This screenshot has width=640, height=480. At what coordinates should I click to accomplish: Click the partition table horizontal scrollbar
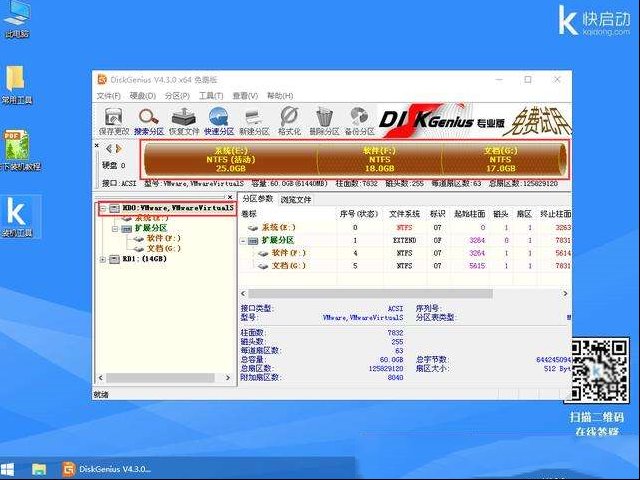click(x=370, y=293)
